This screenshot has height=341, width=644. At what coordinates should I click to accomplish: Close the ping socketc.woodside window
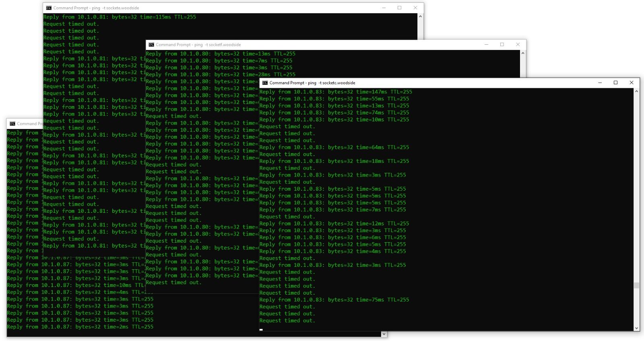coord(631,83)
